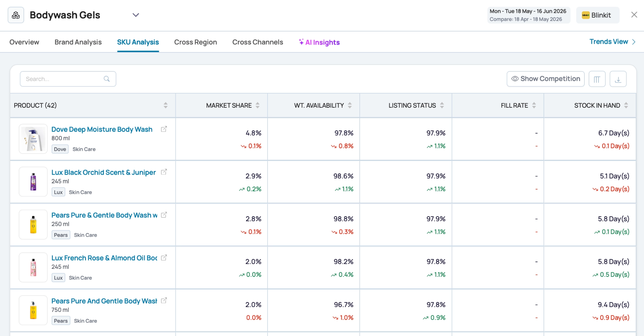Click the search magnifier icon

click(x=107, y=79)
